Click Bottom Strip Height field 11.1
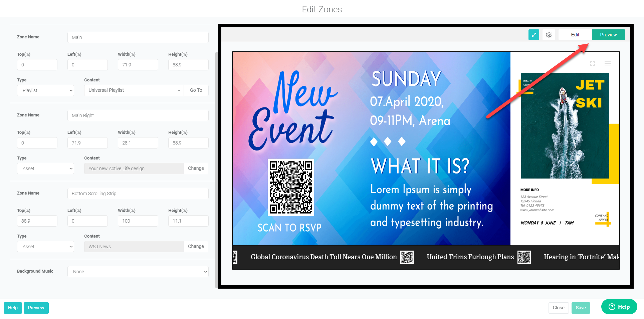 188,221
